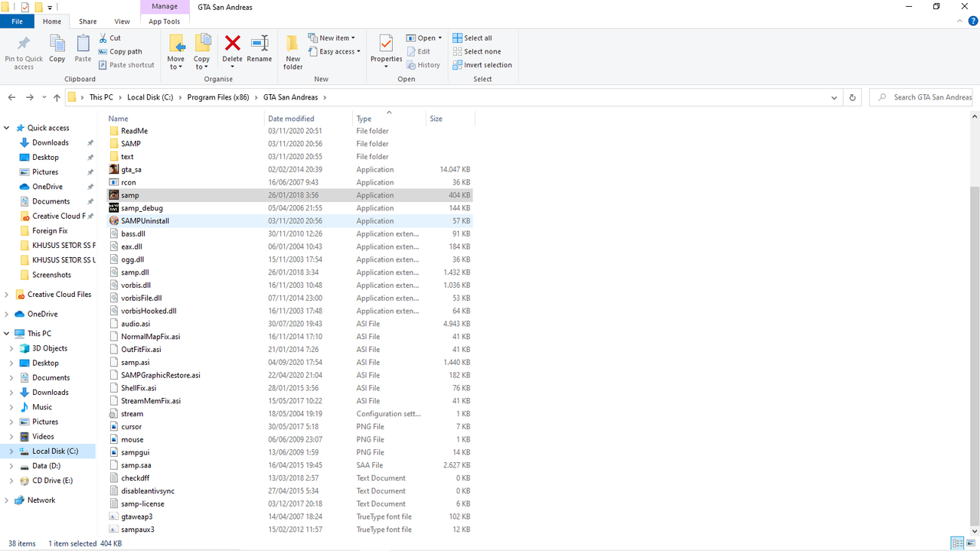The width and height of the screenshot is (980, 551).
Task: Select the rcon application file
Action: (x=289, y=182)
